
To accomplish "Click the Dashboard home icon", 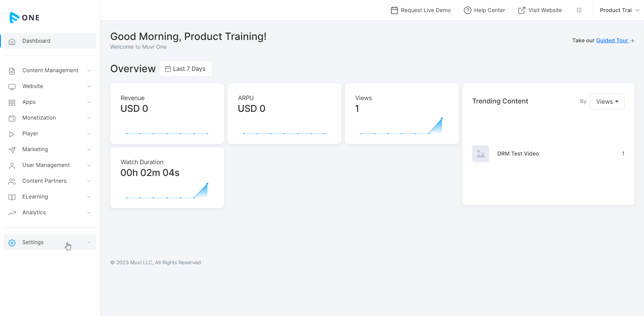I will (x=12, y=41).
